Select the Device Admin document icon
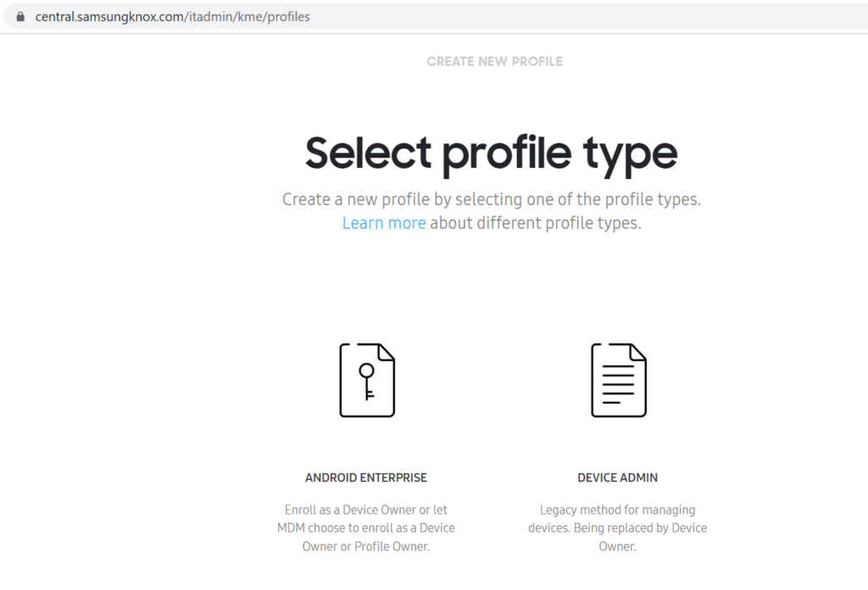The width and height of the screenshot is (868, 590). (x=618, y=381)
